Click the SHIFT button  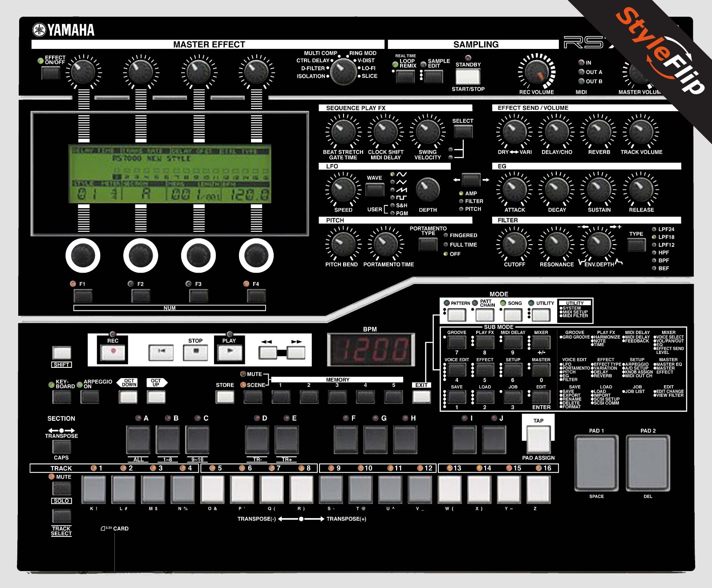pyautogui.click(x=62, y=353)
